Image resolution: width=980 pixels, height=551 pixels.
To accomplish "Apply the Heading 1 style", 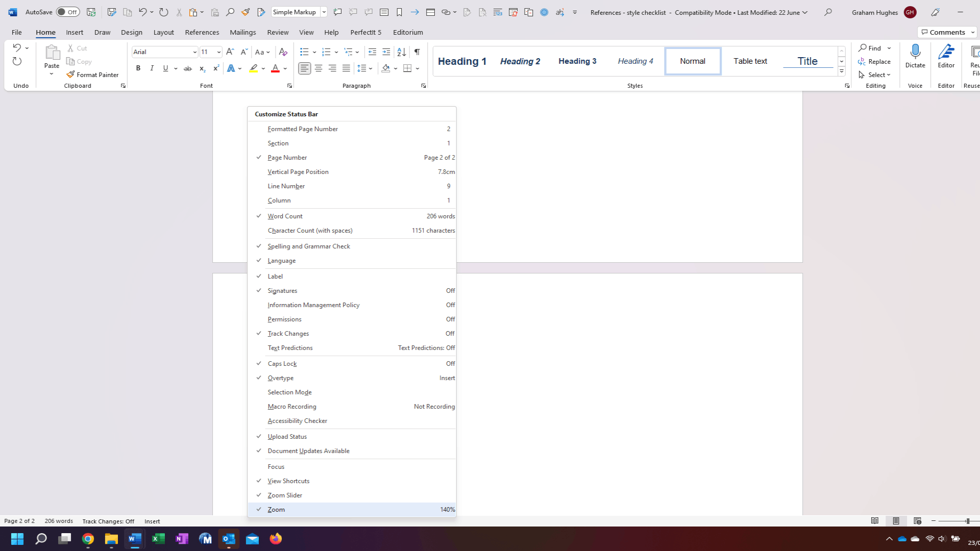I will click(x=462, y=61).
